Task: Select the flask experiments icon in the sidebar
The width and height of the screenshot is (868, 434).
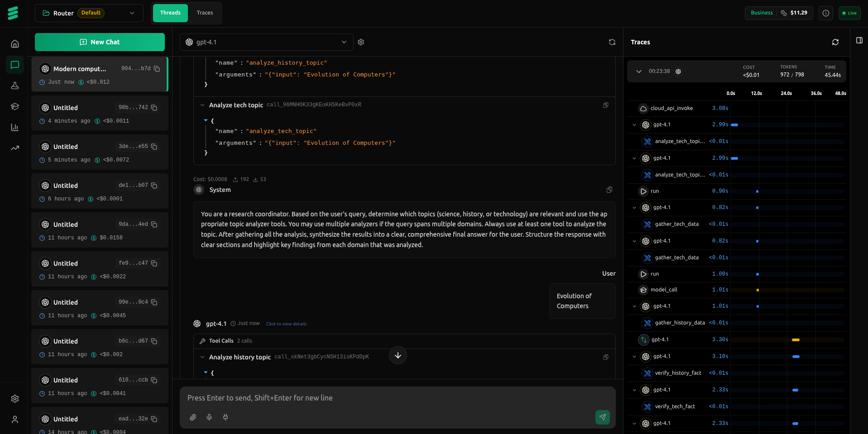Action: tap(15, 86)
